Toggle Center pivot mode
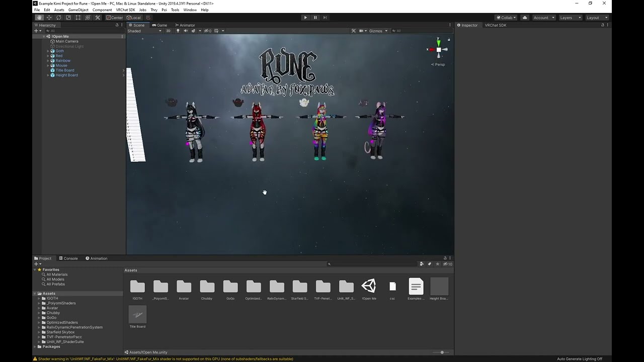This screenshot has width=644, height=362. (114, 18)
